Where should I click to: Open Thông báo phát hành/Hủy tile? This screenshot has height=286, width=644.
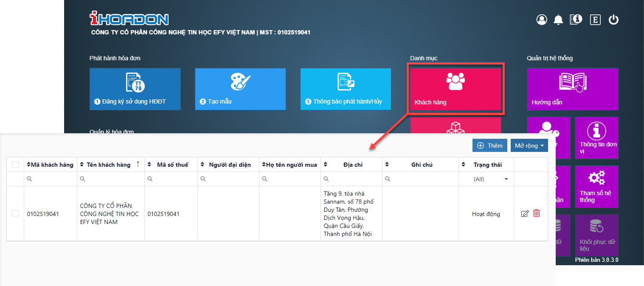click(x=346, y=89)
